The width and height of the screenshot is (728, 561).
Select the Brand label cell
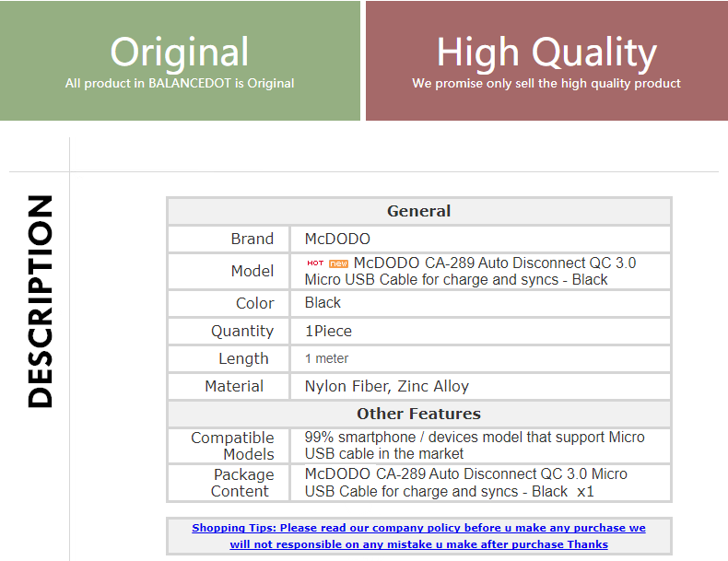(x=229, y=239)
